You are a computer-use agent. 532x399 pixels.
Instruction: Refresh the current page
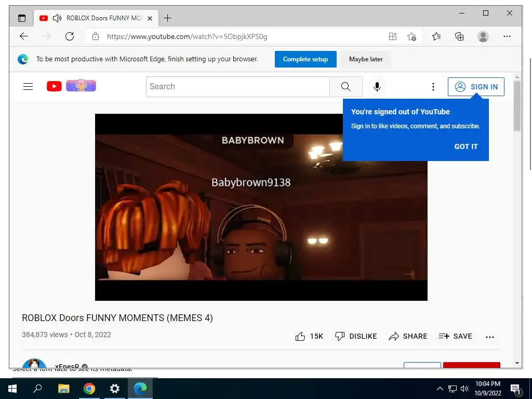click(x=70, y=36)
